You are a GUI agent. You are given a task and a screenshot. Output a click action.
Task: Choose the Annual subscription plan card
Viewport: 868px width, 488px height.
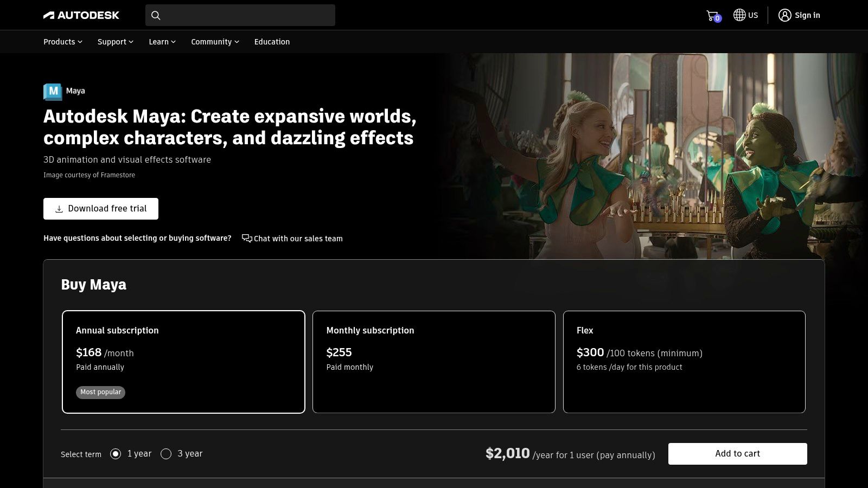point(183,361)
